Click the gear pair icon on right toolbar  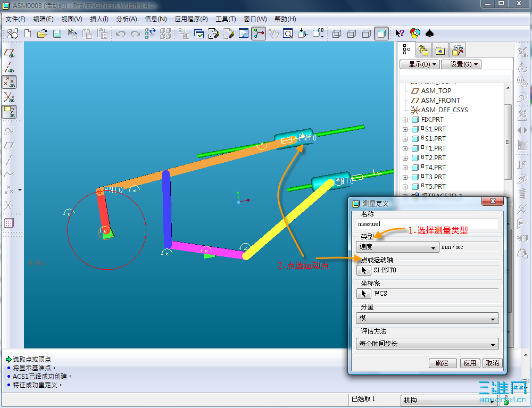(x=522, y=82)
